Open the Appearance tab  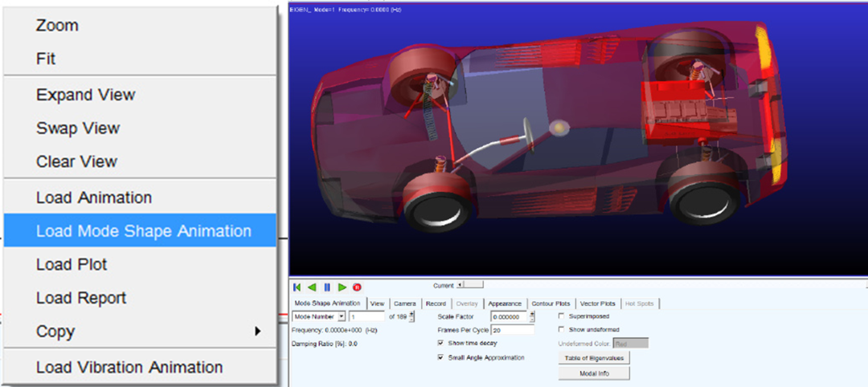[505, 303]
